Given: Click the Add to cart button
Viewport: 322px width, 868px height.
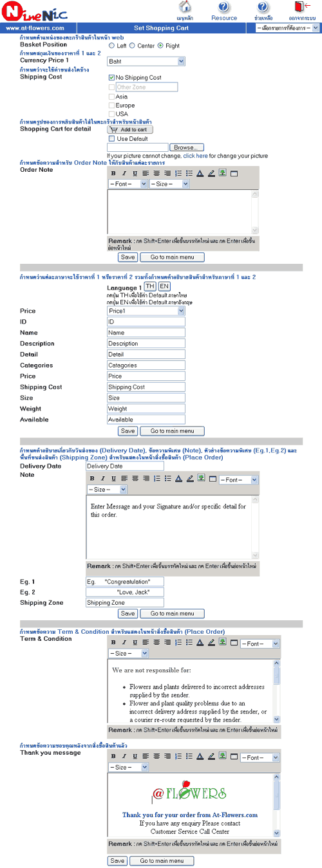Looking at the screenshot, I should (x=130, y=129).
